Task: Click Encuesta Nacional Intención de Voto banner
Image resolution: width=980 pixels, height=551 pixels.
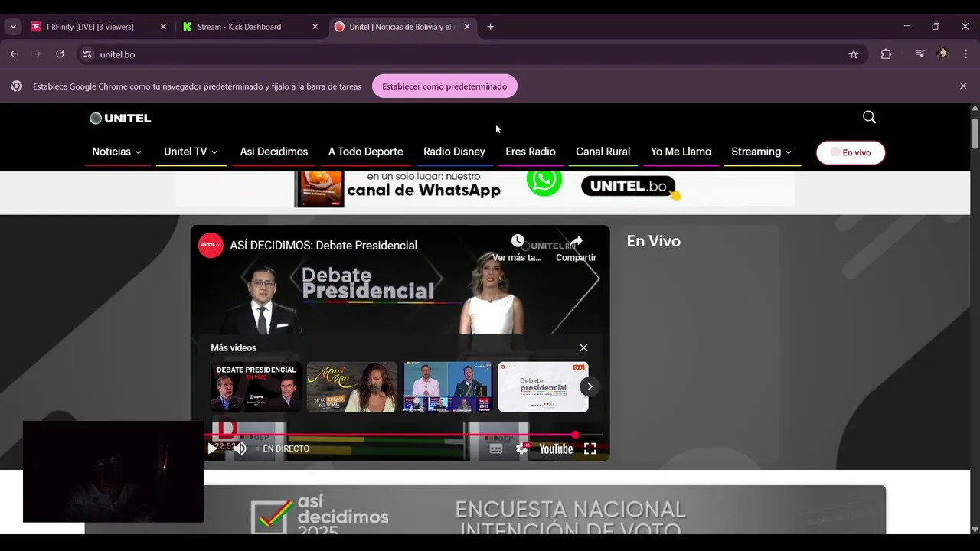Action: pyautogui.click(x=485, y=510)
